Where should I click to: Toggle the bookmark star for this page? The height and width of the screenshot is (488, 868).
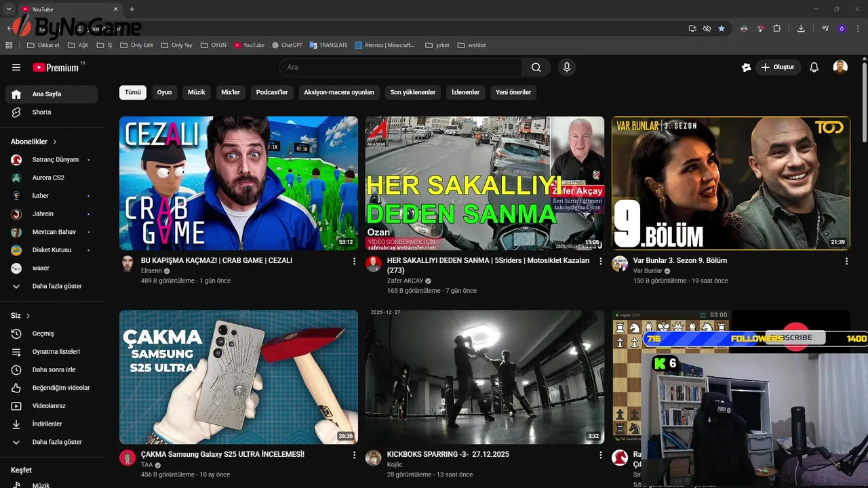[722, 28]
